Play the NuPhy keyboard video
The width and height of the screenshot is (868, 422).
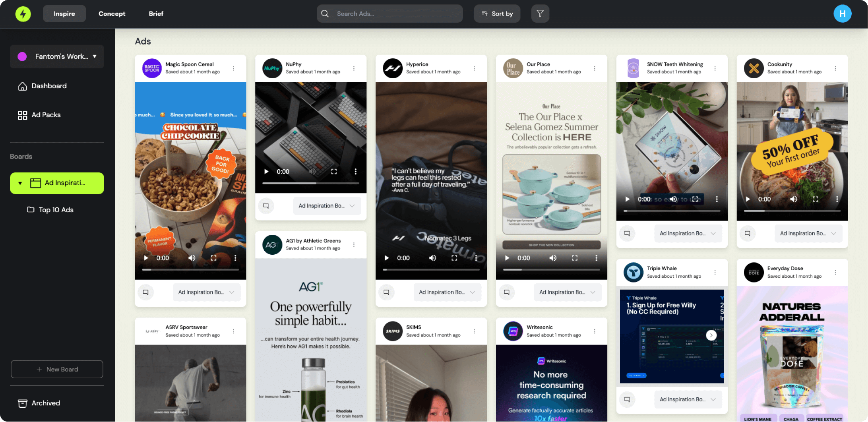click(266, 172)
